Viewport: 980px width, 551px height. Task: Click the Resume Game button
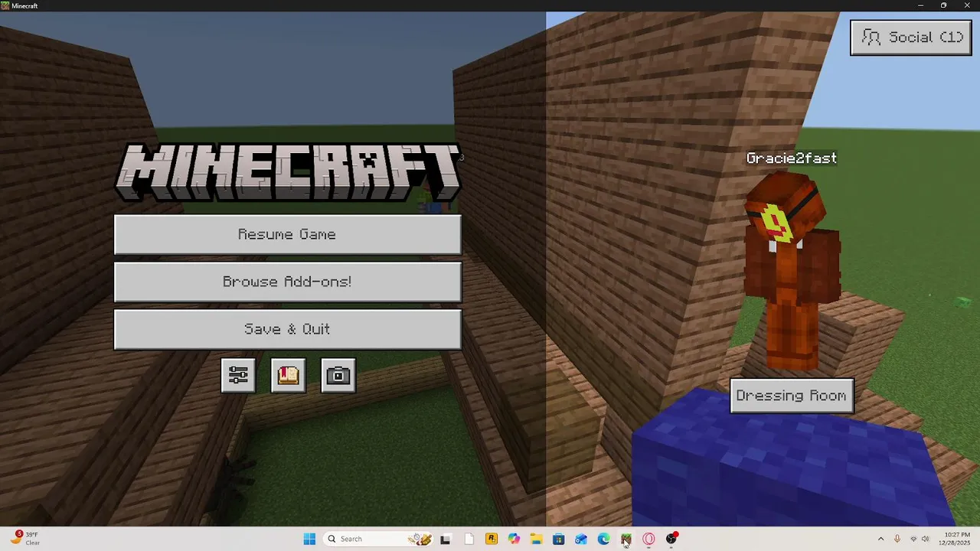[288, 234]
